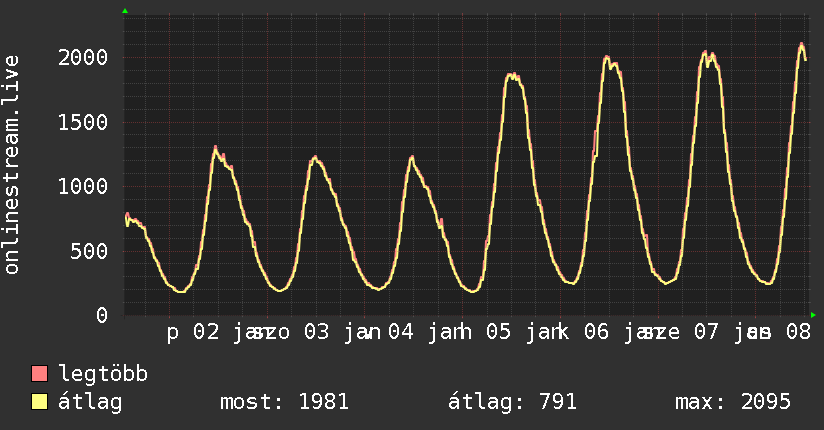824x430 pixels.
Task: Click the 500 y-axis label
Action: pos(89,251)
